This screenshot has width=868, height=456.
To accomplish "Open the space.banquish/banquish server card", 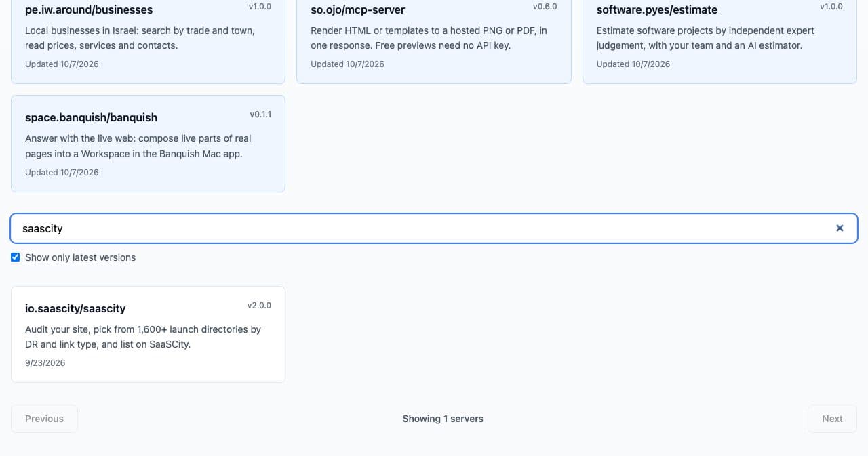I will click(x=148, y=144).
